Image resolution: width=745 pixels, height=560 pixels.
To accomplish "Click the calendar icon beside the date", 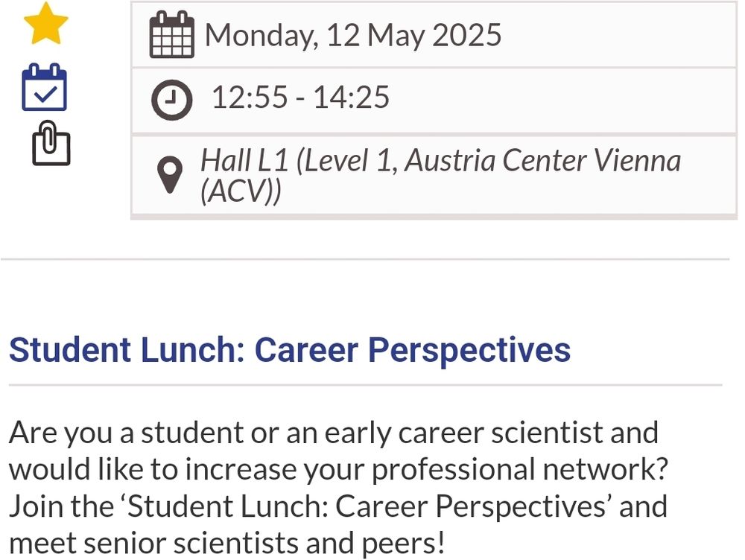I will [173, 35].
